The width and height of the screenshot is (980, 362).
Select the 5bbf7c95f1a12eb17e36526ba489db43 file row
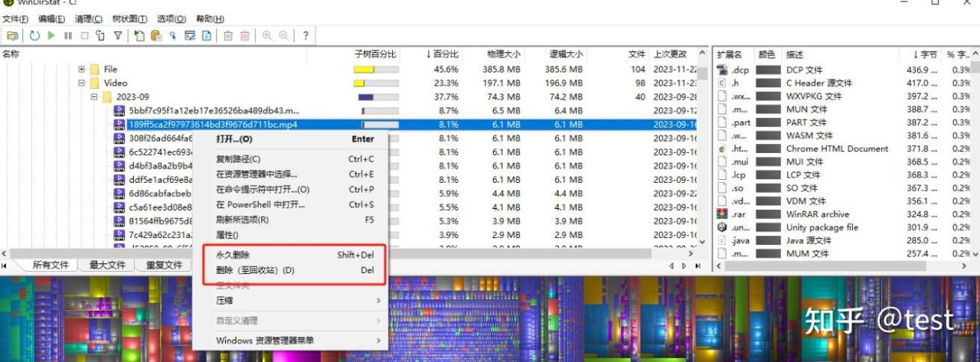[214, 111]
